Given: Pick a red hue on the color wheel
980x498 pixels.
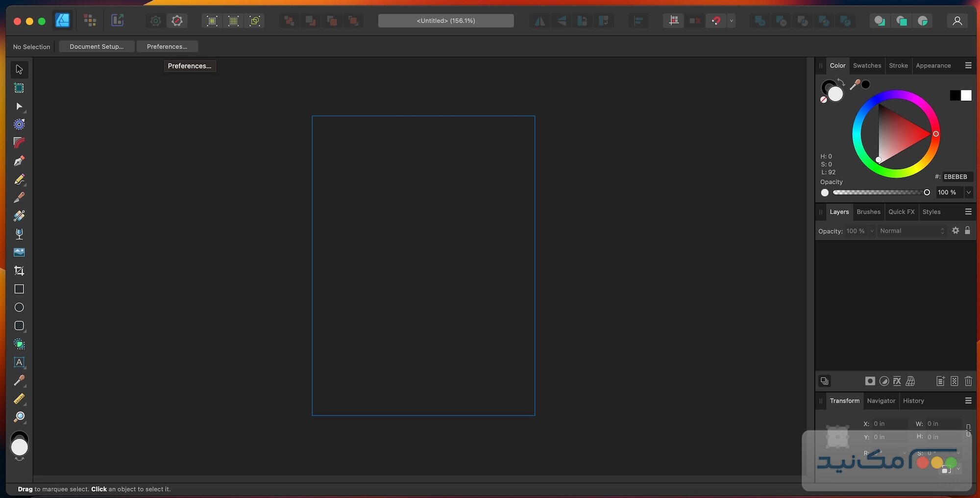Looking at the screenshot, I should [x=936, y=133].
